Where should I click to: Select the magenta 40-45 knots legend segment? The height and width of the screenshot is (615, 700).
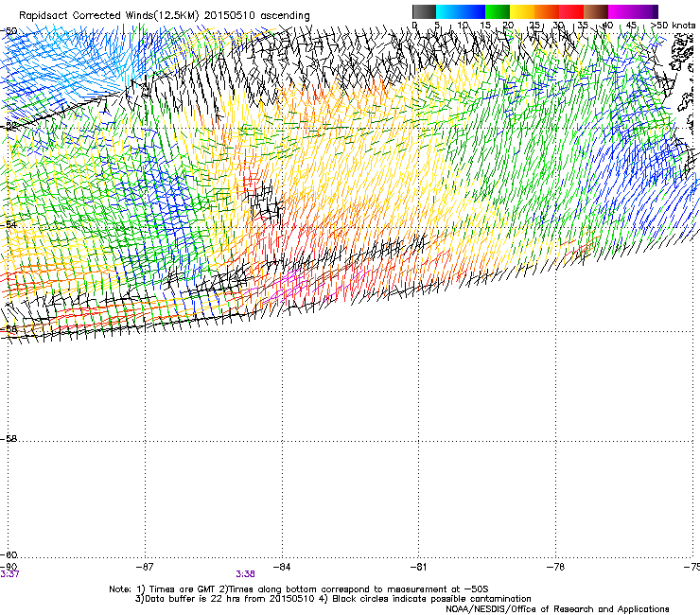coord(621,11)
